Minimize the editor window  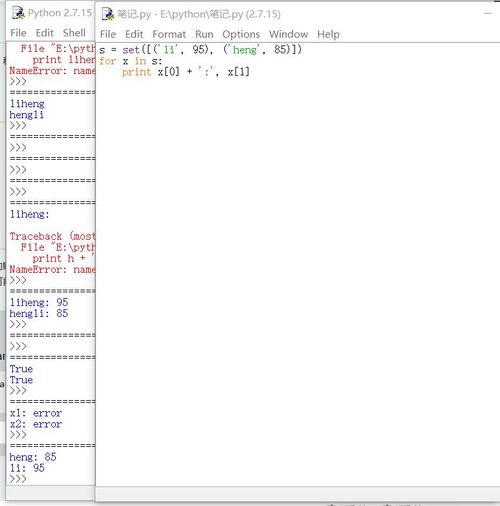pyautogui.click(x=487, y=13)
